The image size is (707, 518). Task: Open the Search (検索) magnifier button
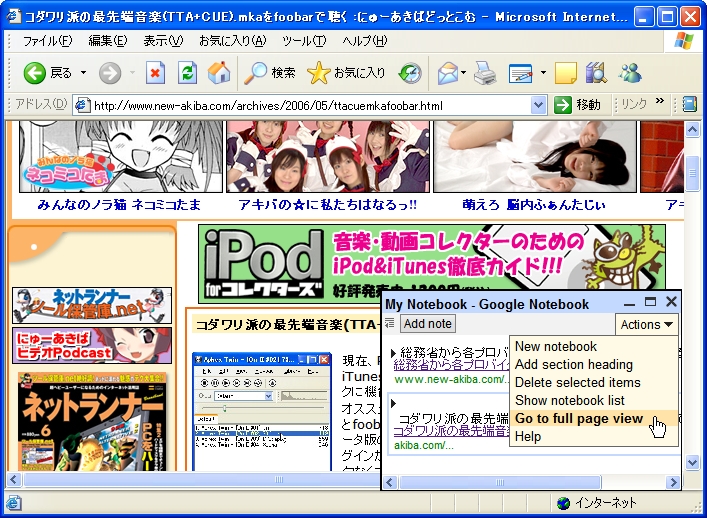(x=269, y=73)
